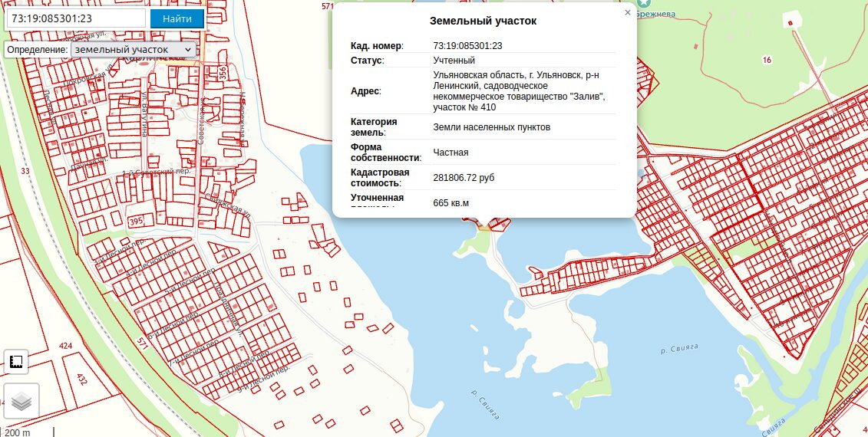Click the 200 m scale bar
Image resolution: width=868 pixels, height=437 pixels.
(18, 432)
